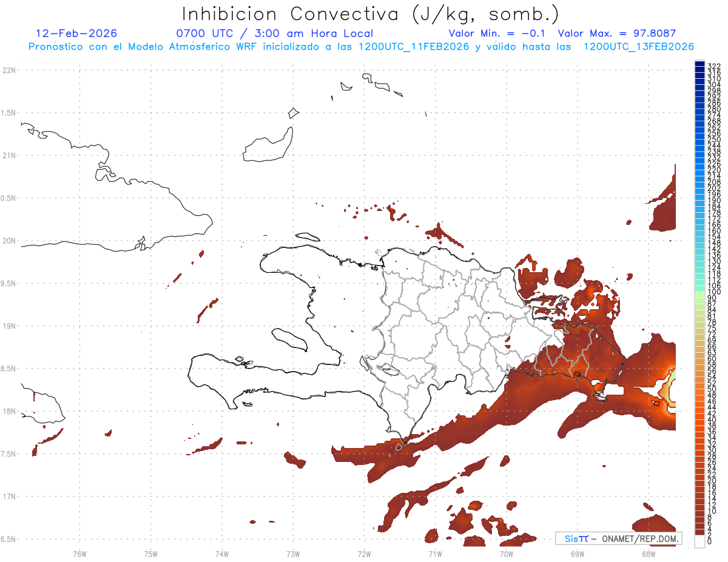Click the '75W' longitude label
728x562 pixels.
150,554
